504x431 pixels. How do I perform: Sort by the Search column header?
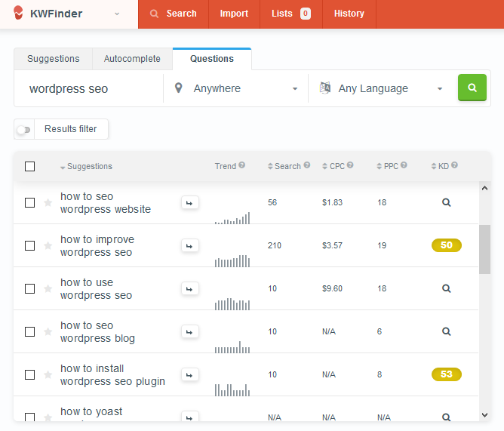coord(284,166)
